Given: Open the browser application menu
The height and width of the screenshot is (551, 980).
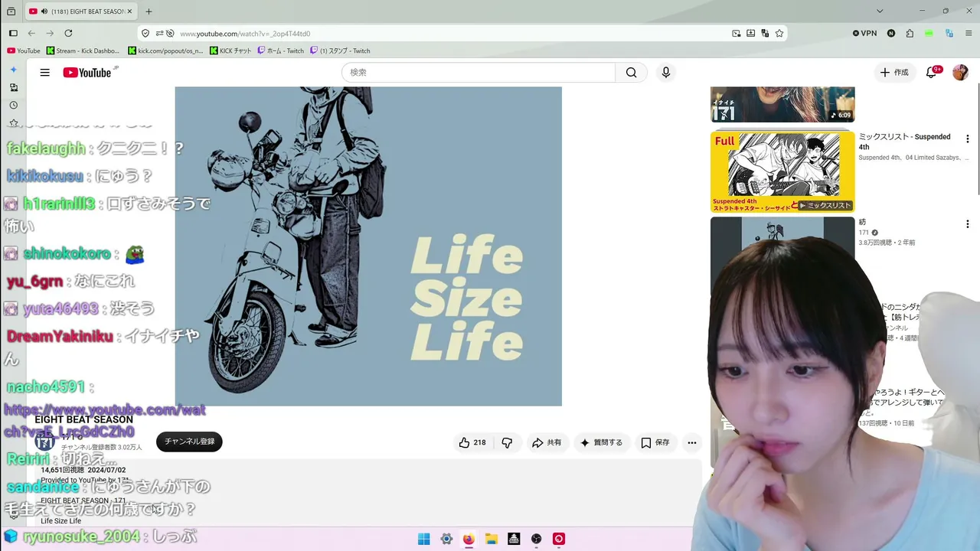Looking at the screenshot, I should 969,34.
